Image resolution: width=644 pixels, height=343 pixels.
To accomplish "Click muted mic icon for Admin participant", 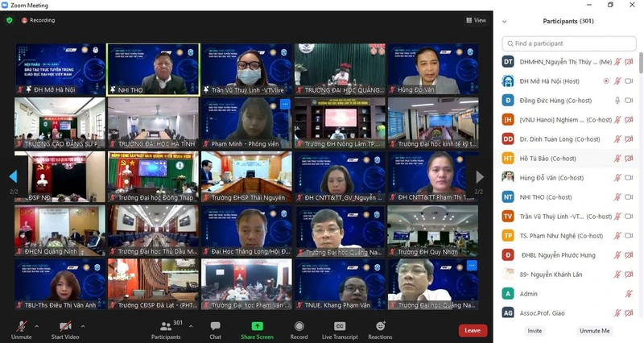I will click(629, 294).
